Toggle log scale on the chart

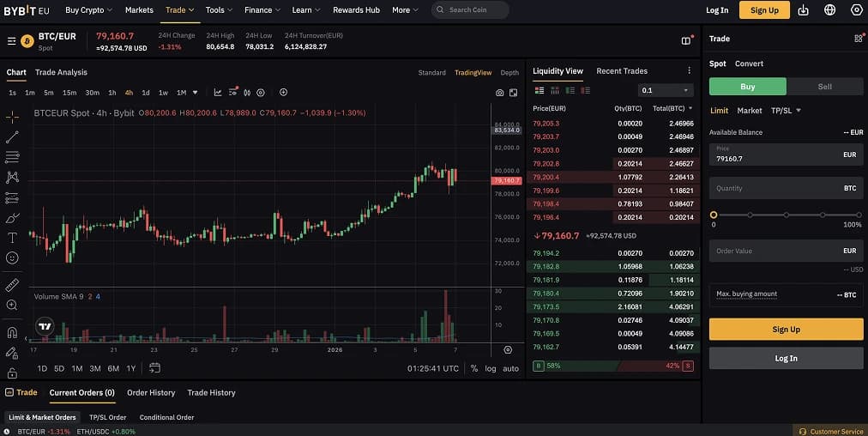[x=491, y=368]
